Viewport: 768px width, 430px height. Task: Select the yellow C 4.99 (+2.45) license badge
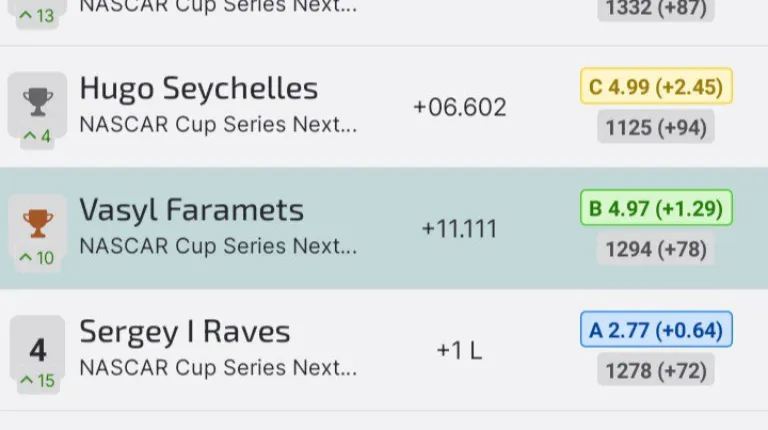[656, 87]
